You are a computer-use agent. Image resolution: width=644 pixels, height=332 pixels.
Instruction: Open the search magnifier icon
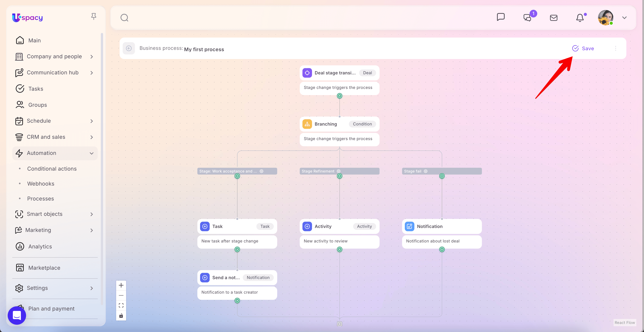tap(124, 18)
